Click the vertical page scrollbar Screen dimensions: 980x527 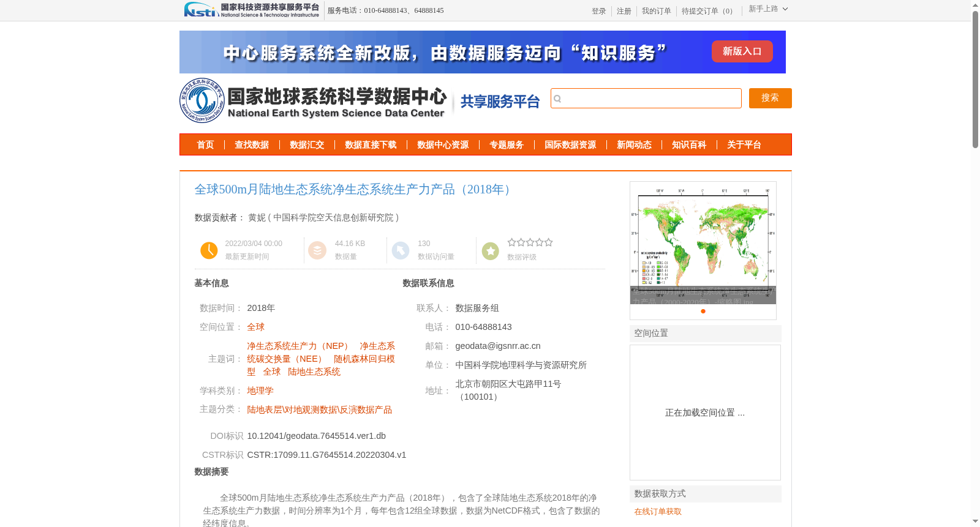click(975, 80)
